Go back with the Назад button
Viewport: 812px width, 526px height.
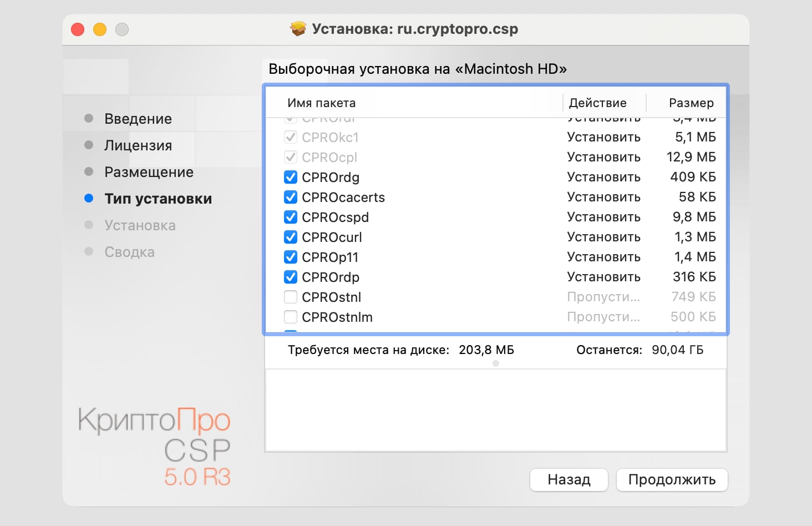point(569,480)
